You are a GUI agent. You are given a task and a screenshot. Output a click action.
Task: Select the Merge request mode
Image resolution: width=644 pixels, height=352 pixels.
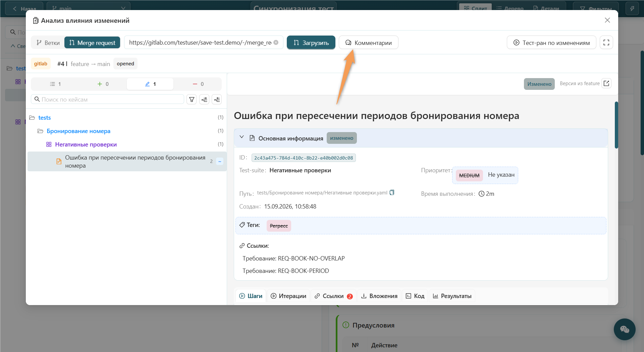(x=92, y=43)
